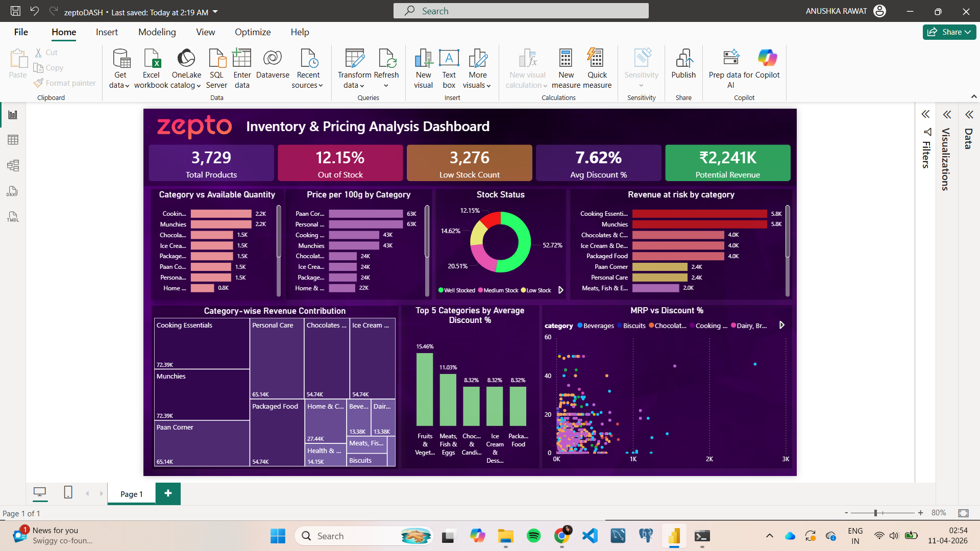Switch to Table view in sidebar

pyautogui.click(x=13, y=140)
